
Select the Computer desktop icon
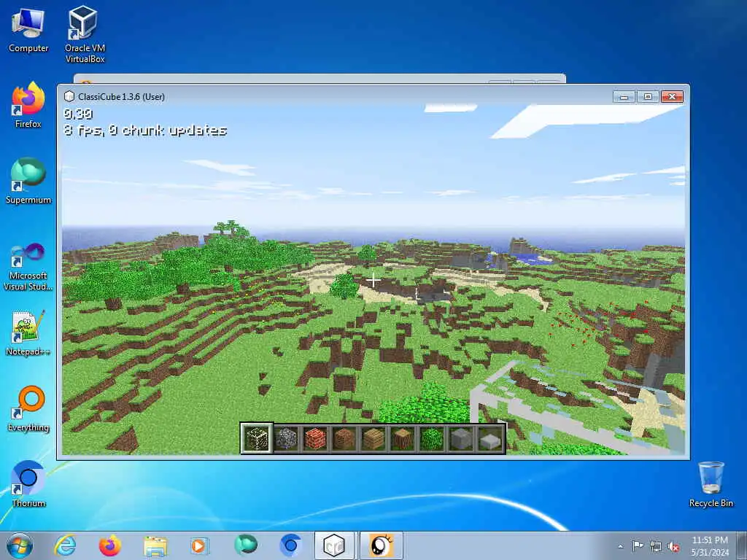28,29
